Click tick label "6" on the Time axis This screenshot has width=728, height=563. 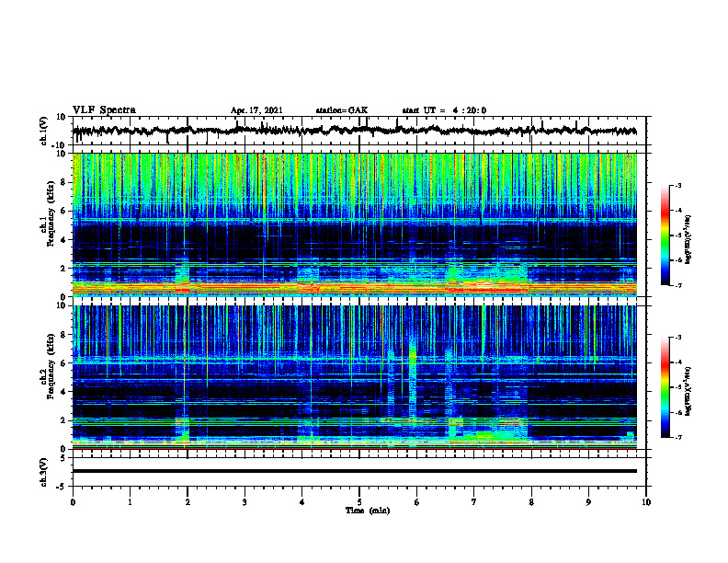(417, 502)
